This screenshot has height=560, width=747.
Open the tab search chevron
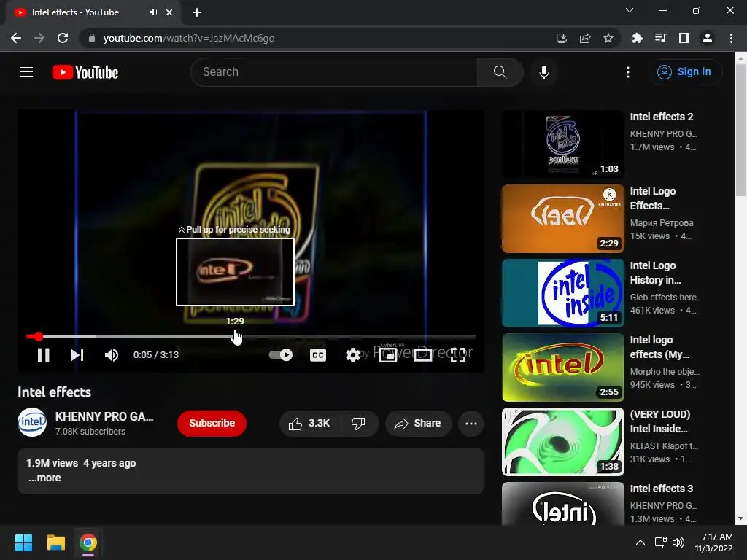tap(630, 10)
